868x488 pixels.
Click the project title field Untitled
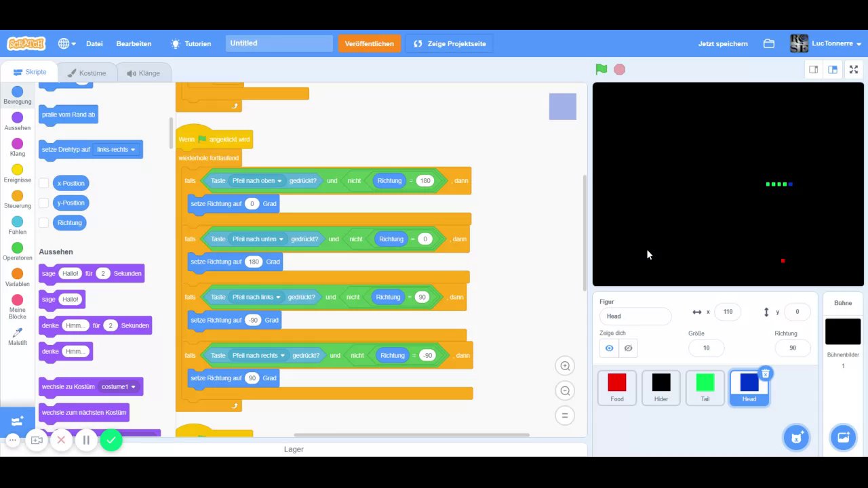coord(279,43)
